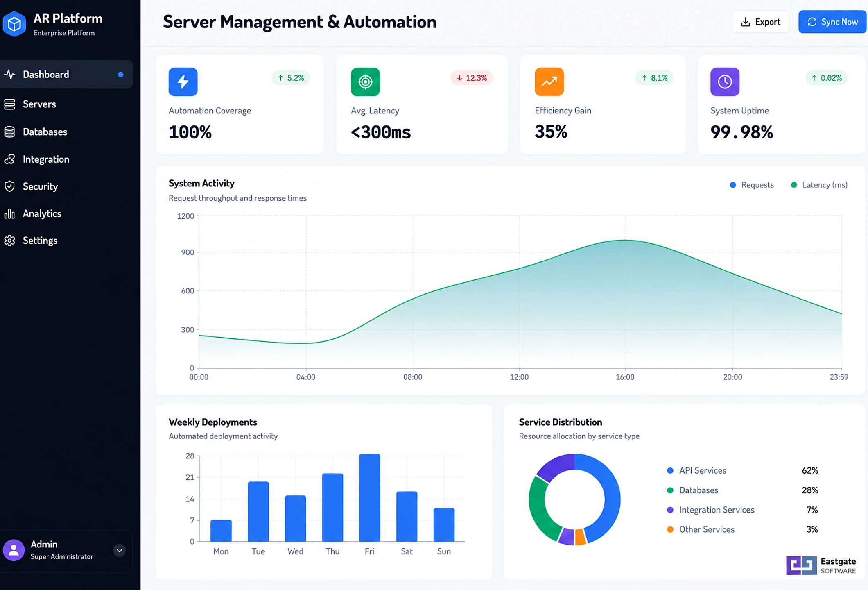Click the Monday deployments bar
Image resolution: width=868 pixels, height=590 pixels.
click(x=221, y=531)
